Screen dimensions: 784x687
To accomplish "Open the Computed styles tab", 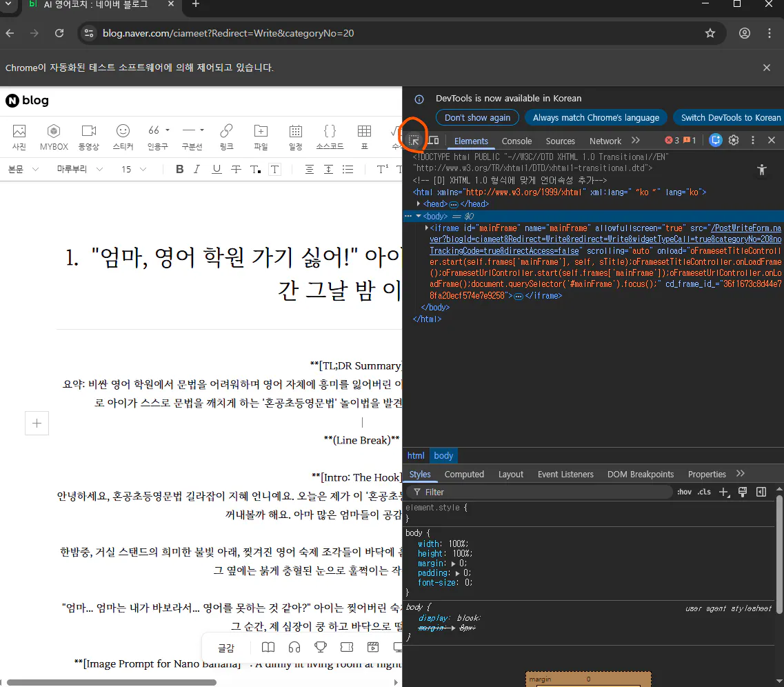I will (464, 474).
